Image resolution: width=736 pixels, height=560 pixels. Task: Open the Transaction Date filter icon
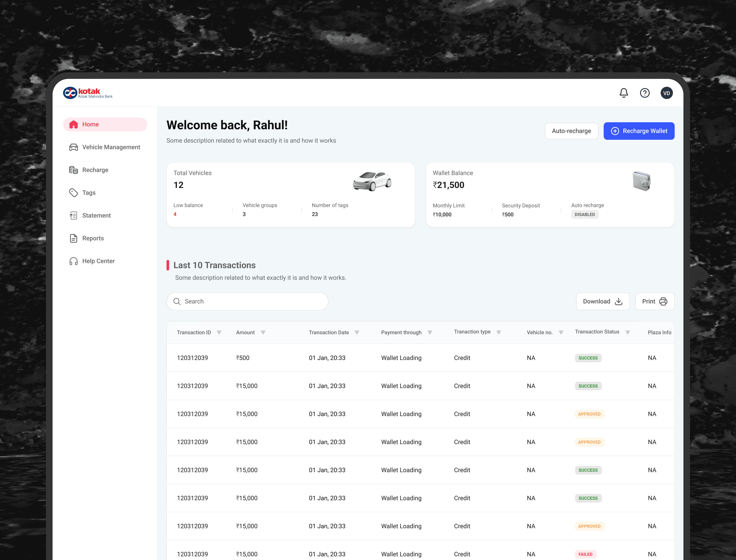(357, 332)
